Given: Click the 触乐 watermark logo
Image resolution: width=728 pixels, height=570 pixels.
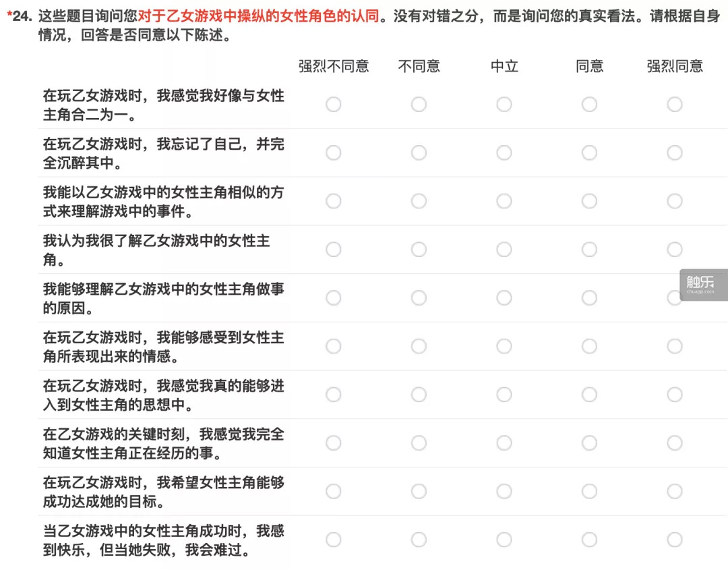Looking at the screenshot, I should click(x=703, y=285).
